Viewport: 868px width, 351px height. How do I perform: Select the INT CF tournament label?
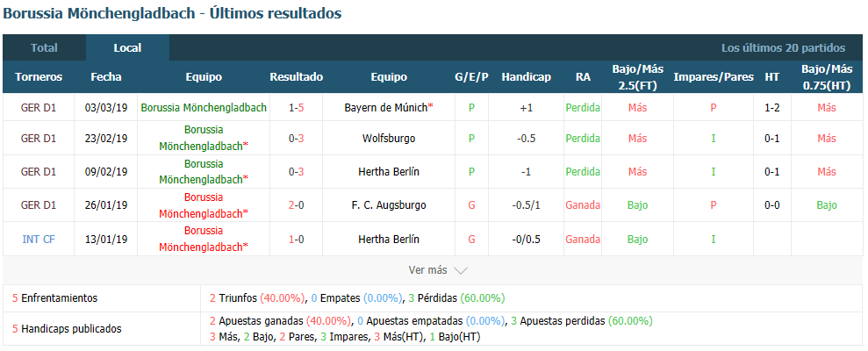39,240
